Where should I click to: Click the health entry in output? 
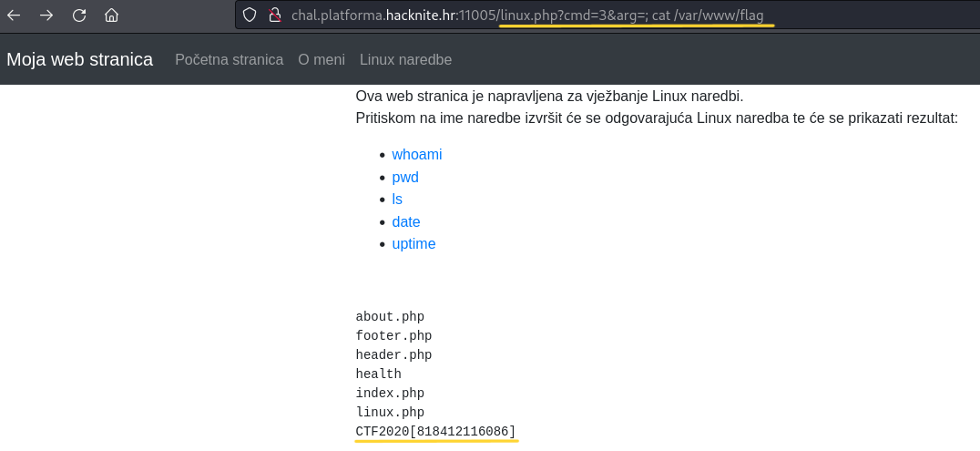[378, 374]
